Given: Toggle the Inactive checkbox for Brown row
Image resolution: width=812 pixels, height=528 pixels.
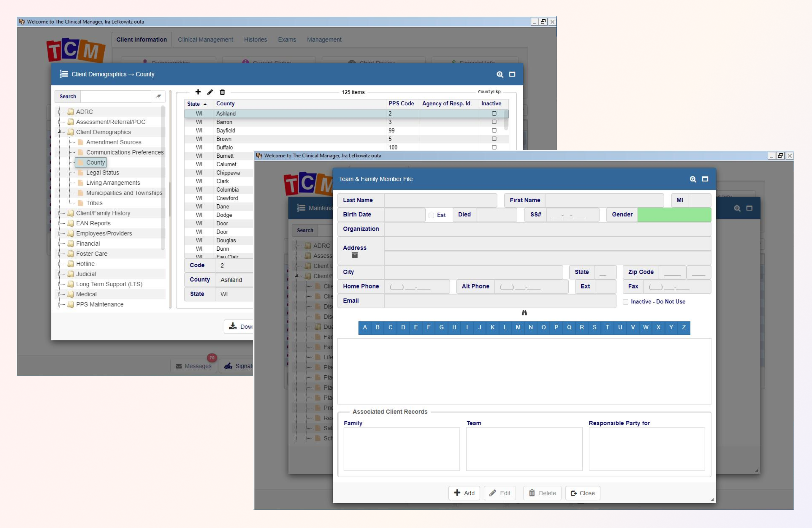Looking at the screenshot, I should coord(494,139).
